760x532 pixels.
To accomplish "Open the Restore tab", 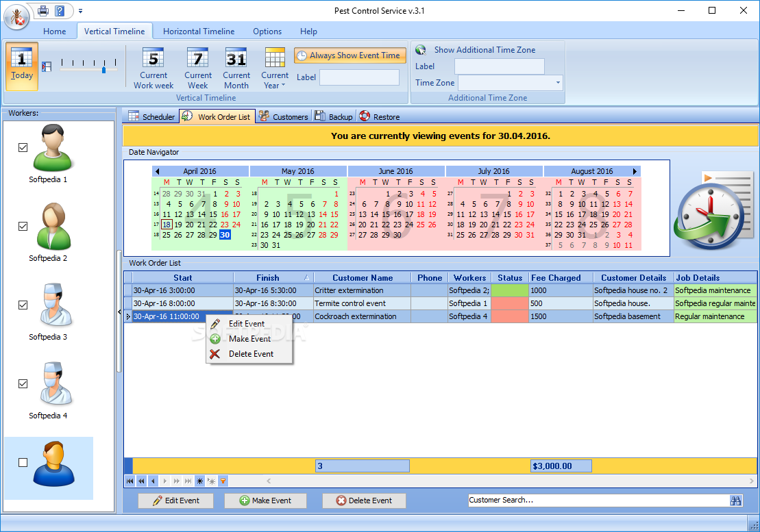I will [380, 116].
